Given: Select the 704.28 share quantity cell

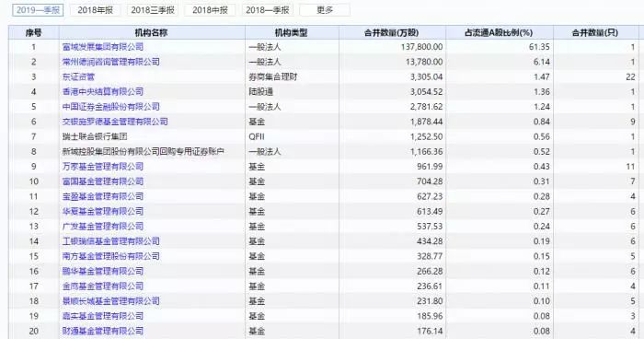Looking at the screenshot, I should point(430,181).
